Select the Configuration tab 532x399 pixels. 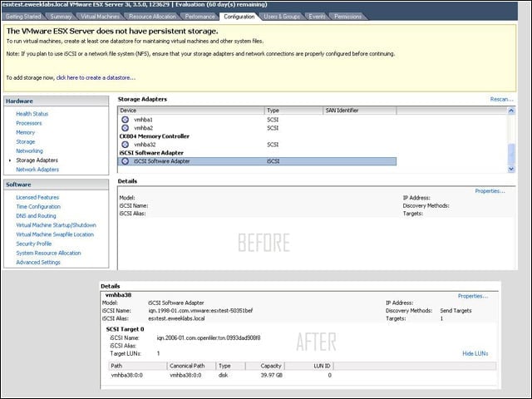point(239,17)
